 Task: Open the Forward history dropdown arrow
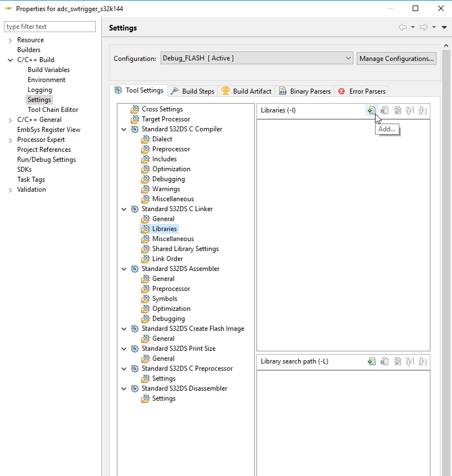[434, 27]
